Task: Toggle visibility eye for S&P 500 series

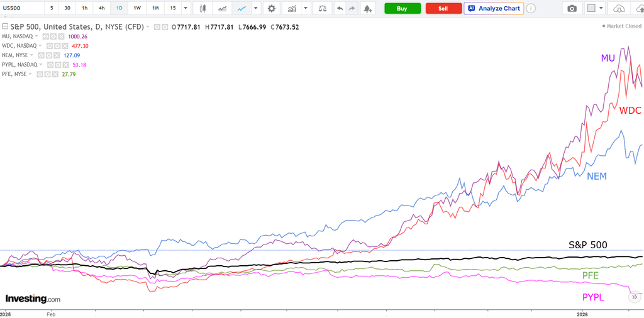Action: [157, 27]
